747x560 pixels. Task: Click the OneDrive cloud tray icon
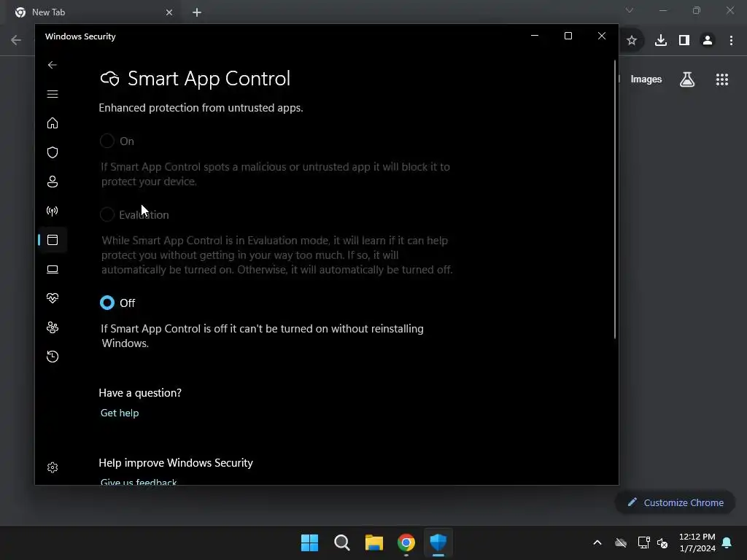tap(621, 542)
